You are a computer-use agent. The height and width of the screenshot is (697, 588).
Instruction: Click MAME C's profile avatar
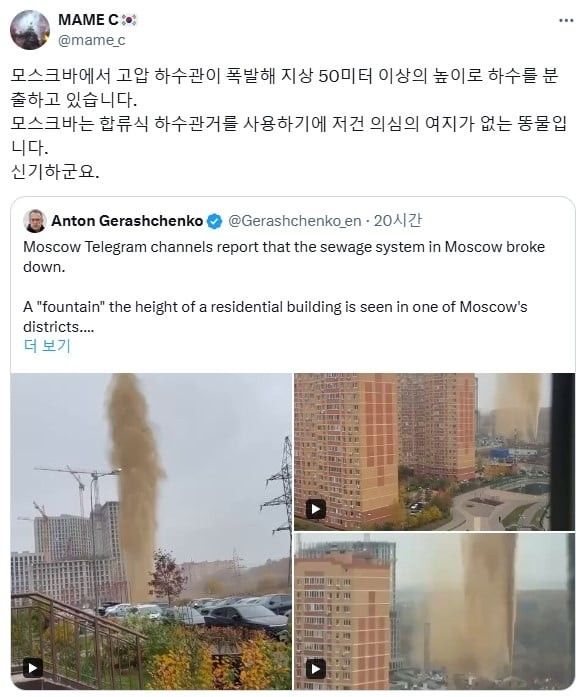click(30, 30)
